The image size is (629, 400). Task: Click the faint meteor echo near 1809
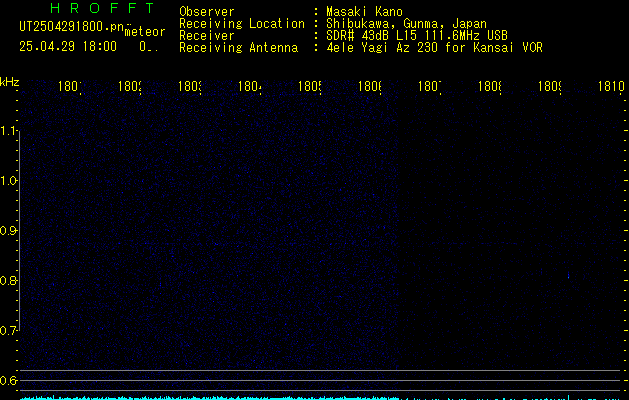pyautogui.click(x=568, y=276)
